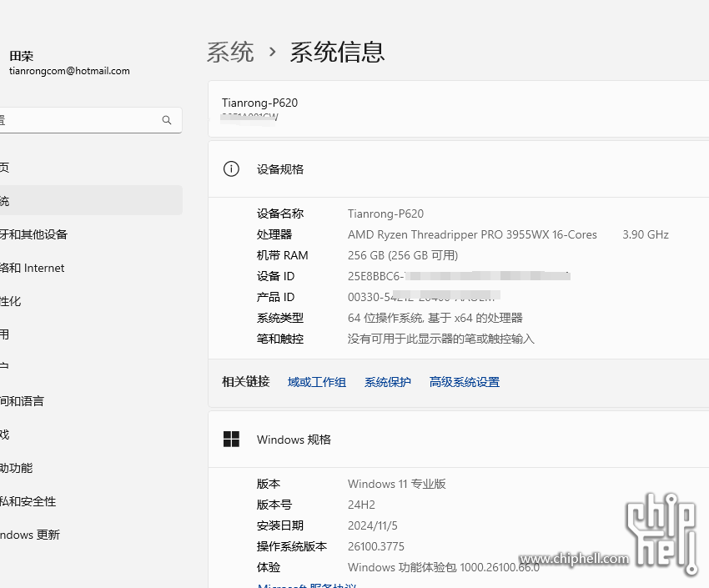Open 蓝牙和其他设备 in the sidebar
The height and width of the screenshot is (588, 709).
pos(33,234)
